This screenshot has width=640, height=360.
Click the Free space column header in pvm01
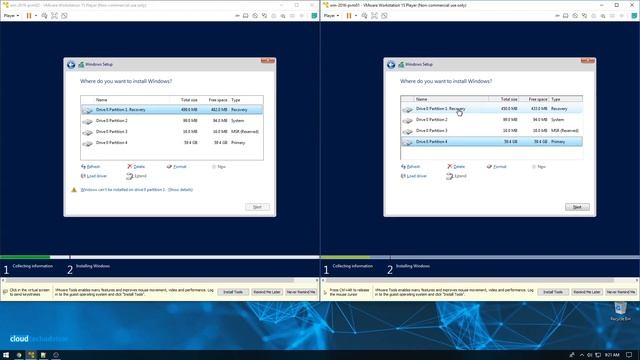point(533,99)
